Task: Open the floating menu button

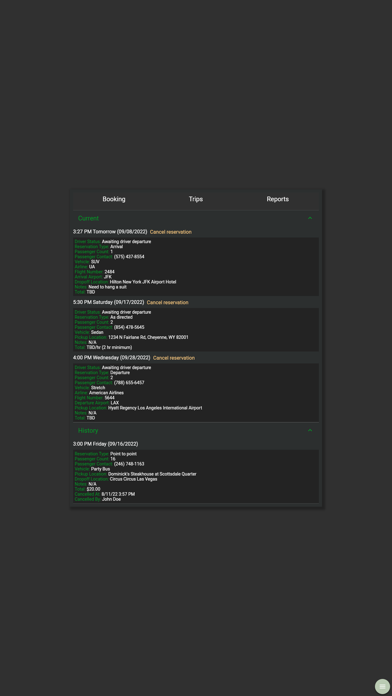Action: point(382,686)
